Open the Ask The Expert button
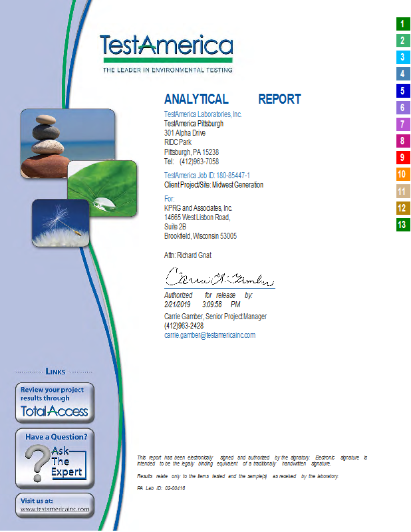The image size is (411, 532). coord(55,458)
